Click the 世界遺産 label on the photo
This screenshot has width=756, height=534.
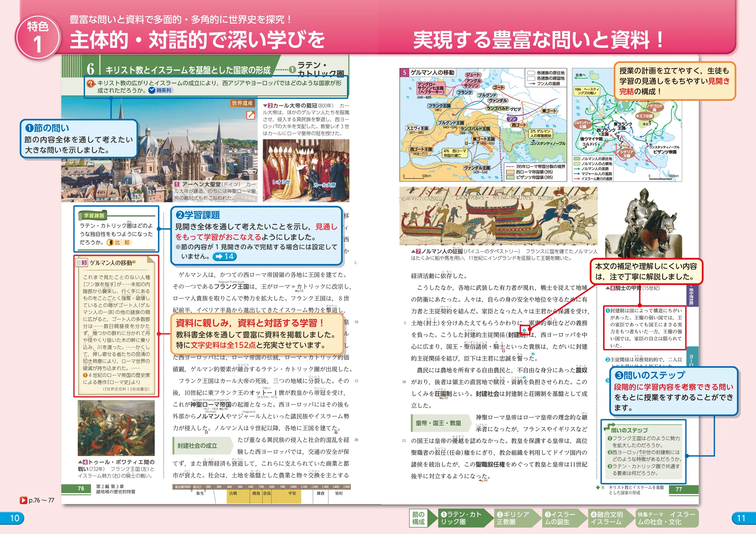pyautogui.click(x=242, y=103)
